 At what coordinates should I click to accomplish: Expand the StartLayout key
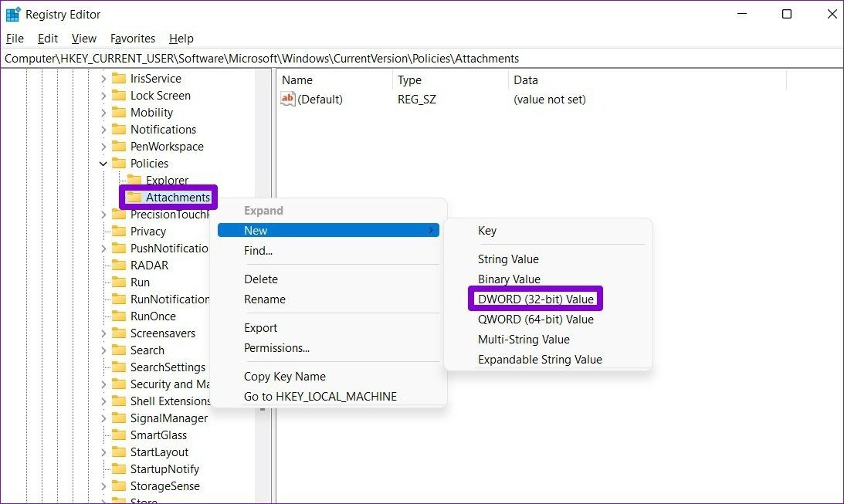(103, 452)
